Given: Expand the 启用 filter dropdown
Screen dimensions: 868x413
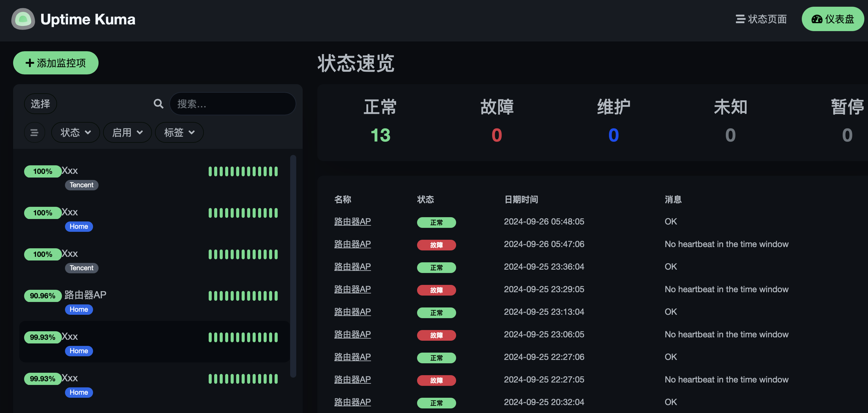Looking at the screenshot, I should point(127,132).
